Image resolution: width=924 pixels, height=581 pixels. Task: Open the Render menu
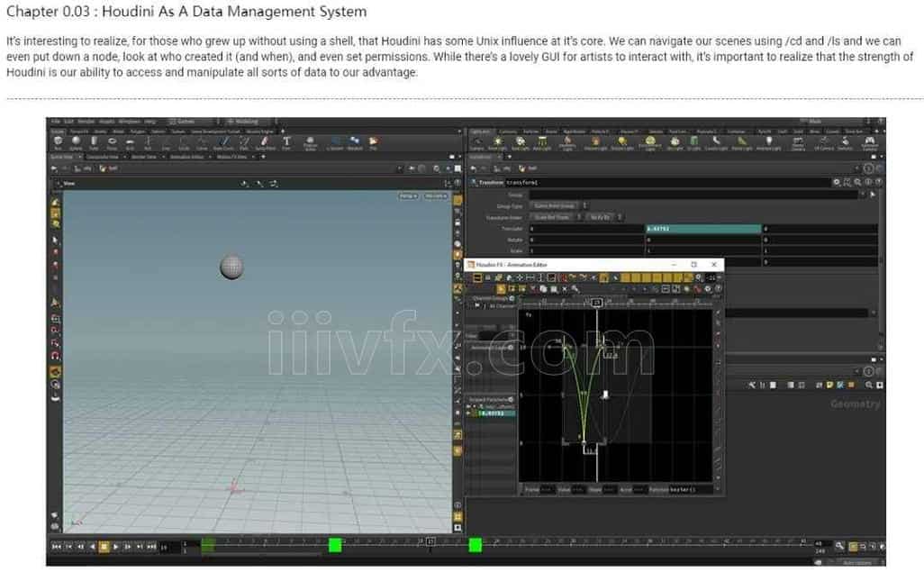(x=86, y=122)
